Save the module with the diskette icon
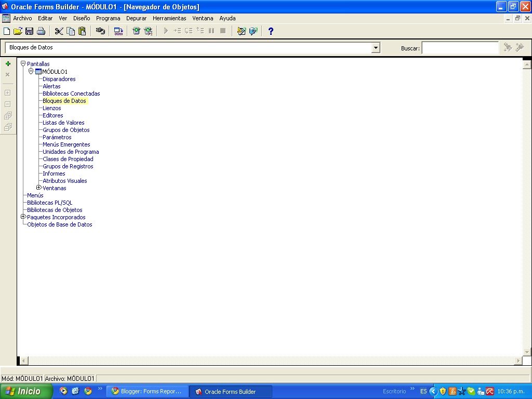The height and width of the screenshot is (399, 532). [29, 31]
